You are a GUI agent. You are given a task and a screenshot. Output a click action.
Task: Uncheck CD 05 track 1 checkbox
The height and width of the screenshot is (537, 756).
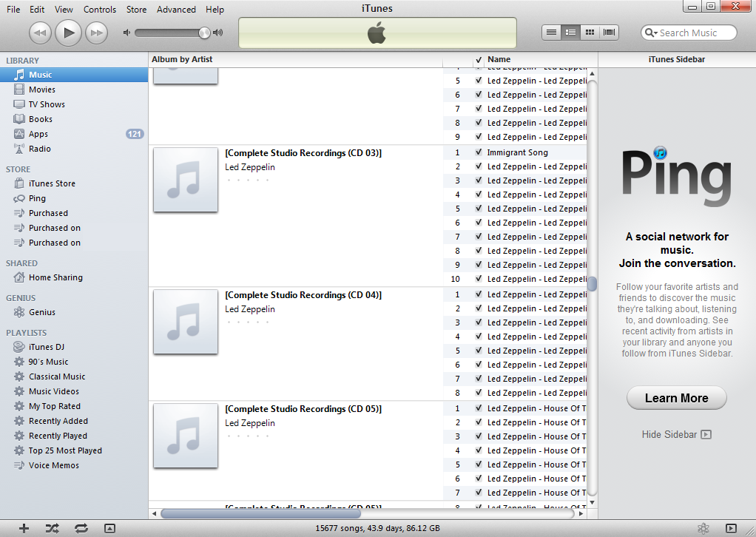click(x=479, y=408)
